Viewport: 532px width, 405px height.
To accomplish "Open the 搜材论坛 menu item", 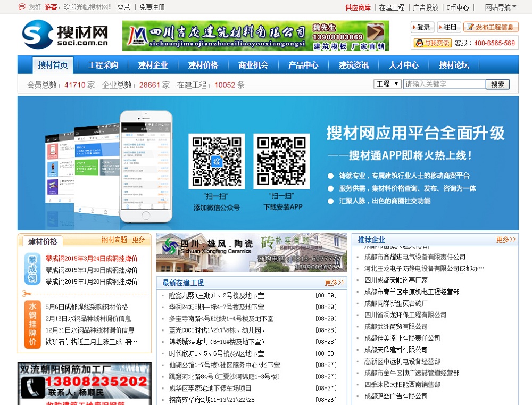I will click(x=454, y=65).
